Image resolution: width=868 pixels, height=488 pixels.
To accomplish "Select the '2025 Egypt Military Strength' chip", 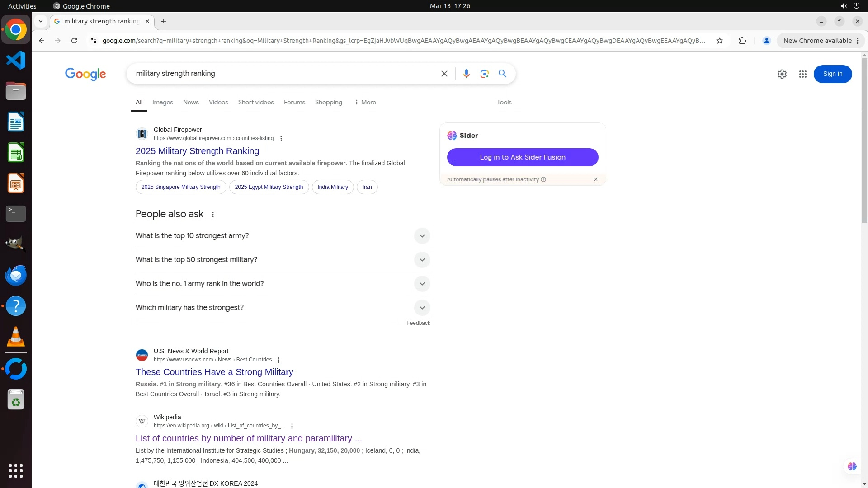I will tap(269, 187).
